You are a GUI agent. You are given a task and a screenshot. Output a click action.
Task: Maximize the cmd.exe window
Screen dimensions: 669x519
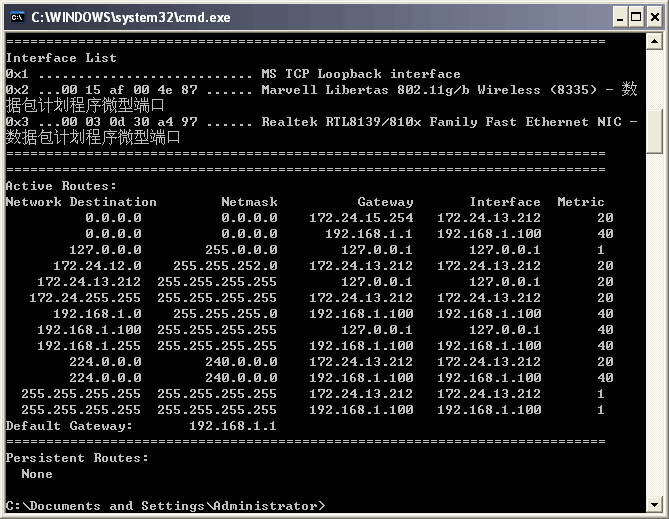[x=636, y=17]
